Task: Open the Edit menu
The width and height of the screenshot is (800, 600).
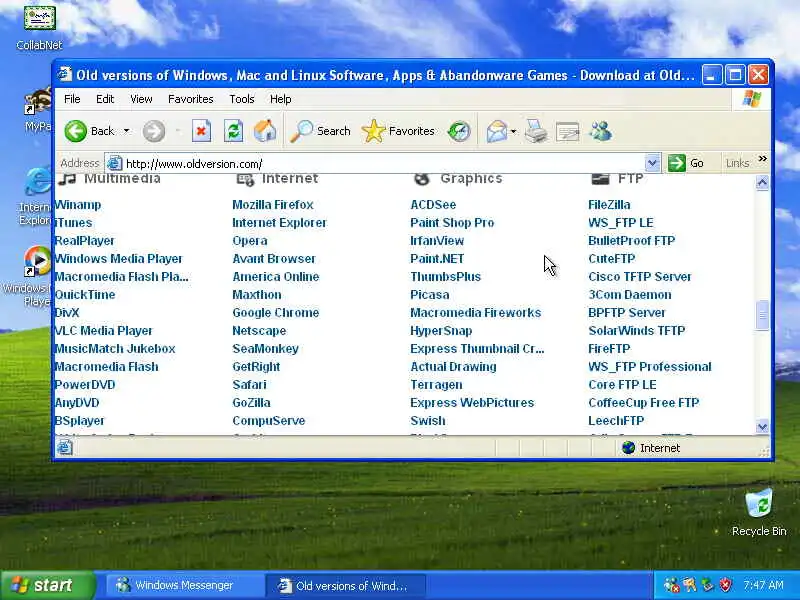Action: pos(105,99)
